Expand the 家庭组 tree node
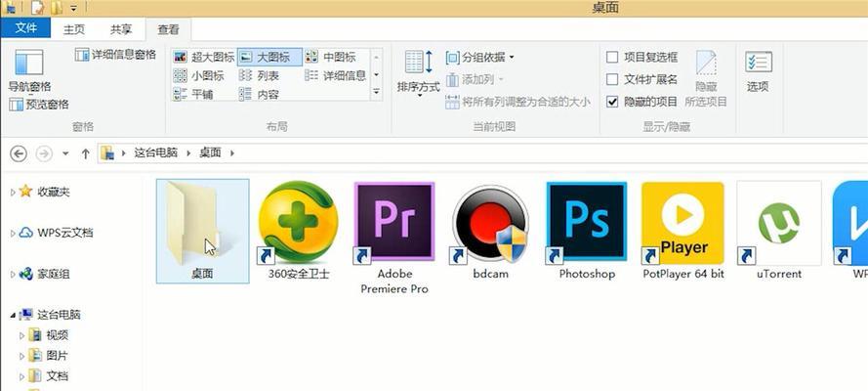Screen dimensions: 868x391 point(13,274)
